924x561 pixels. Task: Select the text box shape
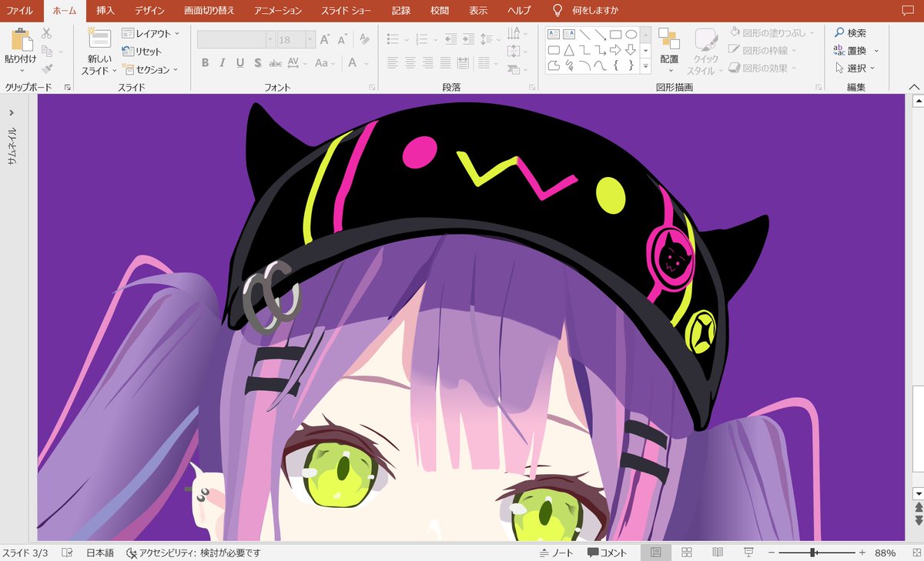click(553, 35)
